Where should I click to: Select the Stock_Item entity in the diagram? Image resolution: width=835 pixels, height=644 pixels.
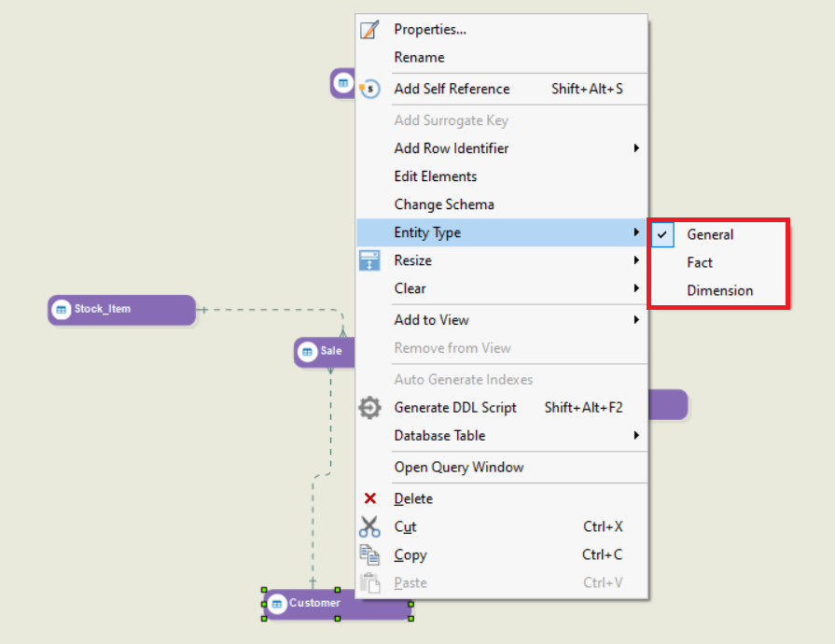(x=119, y=308)
